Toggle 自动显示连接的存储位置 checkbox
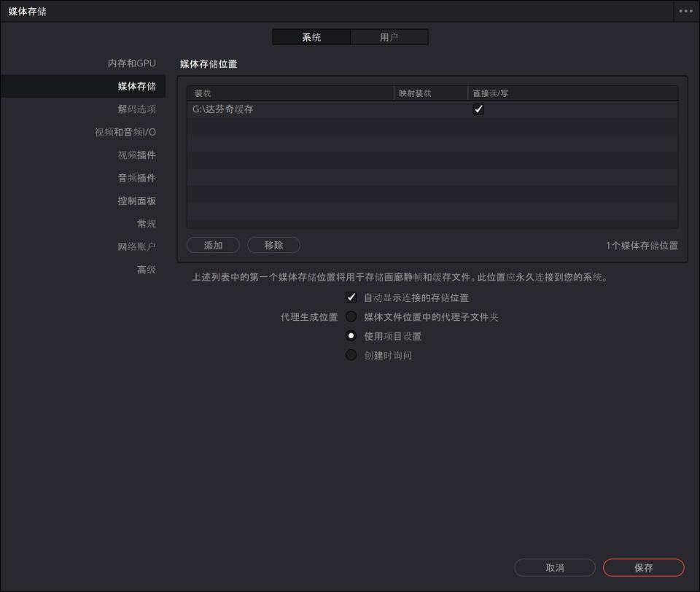Image resolution: width=700 pixels, height=592 pixels. tap(351, 297)
